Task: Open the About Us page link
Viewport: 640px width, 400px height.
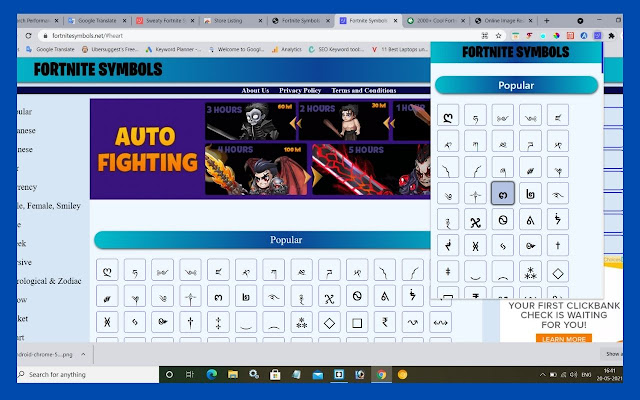Action: [255, 91]
